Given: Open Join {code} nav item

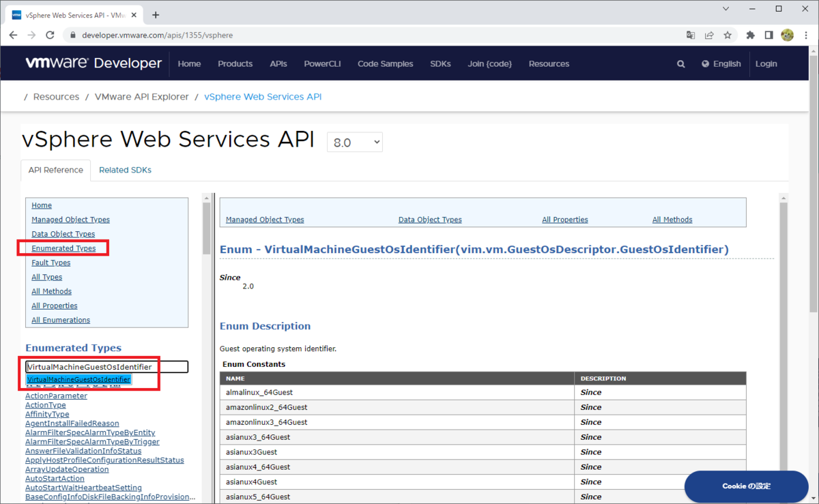Looking at the screenshot, I should 489,63.
